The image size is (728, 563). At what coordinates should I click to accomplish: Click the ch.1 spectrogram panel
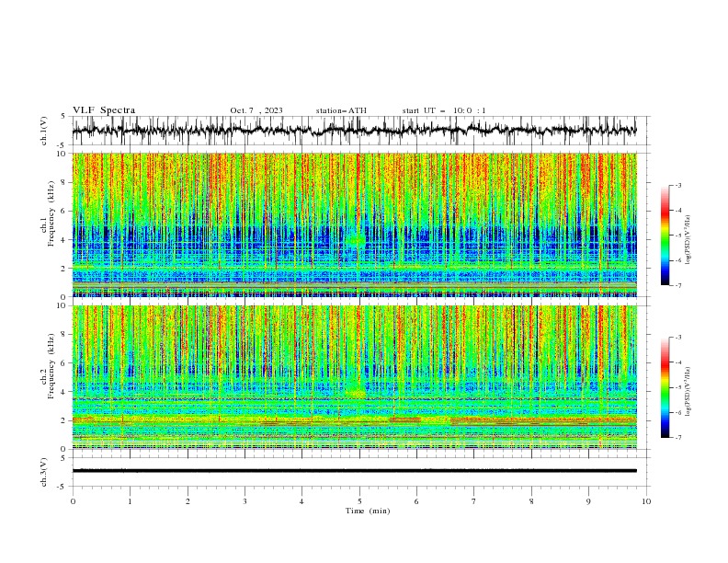tap(355, 224)
